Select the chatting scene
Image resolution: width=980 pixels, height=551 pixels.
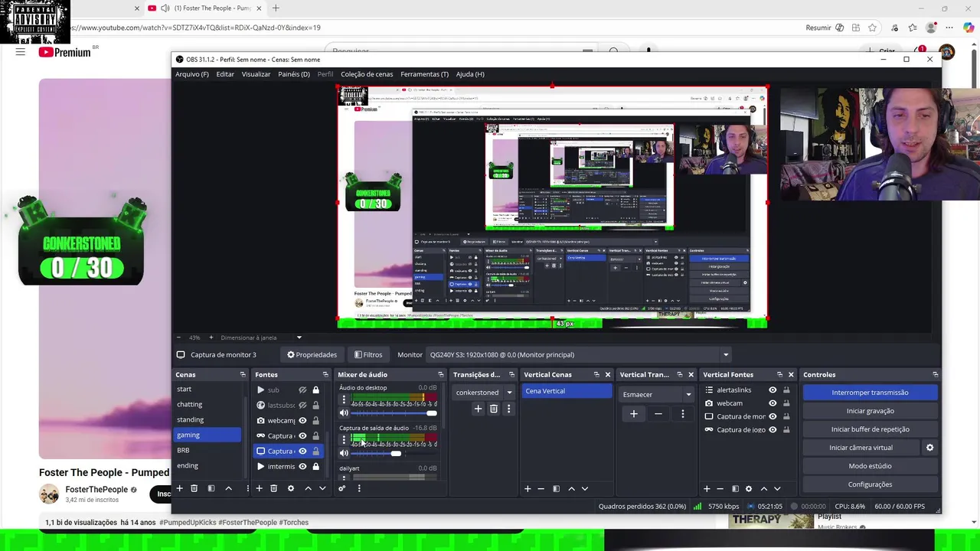[207, 404]
